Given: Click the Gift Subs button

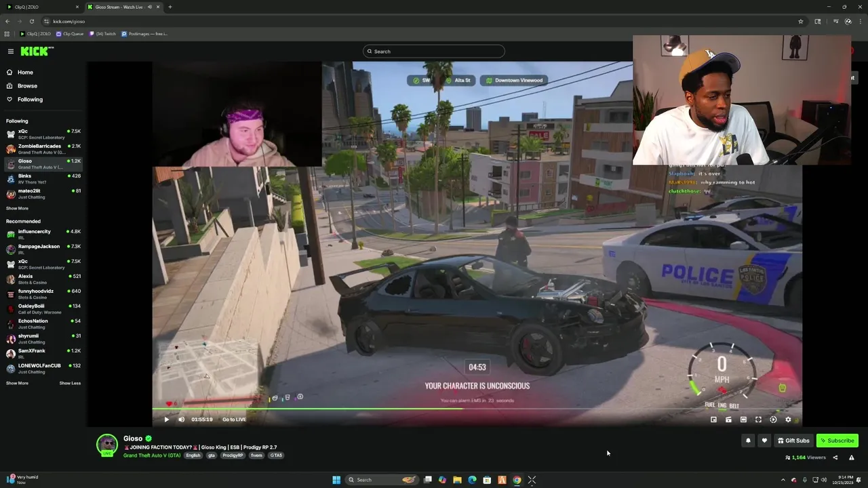Looking at the screenshot, I should [793, 441].
